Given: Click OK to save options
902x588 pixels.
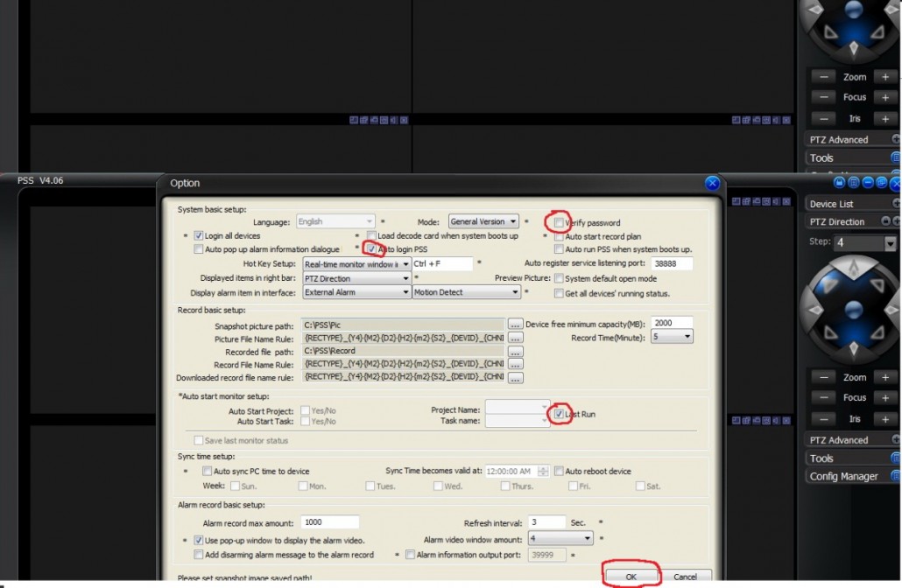Looking at the screenshot, I should 631,577.
